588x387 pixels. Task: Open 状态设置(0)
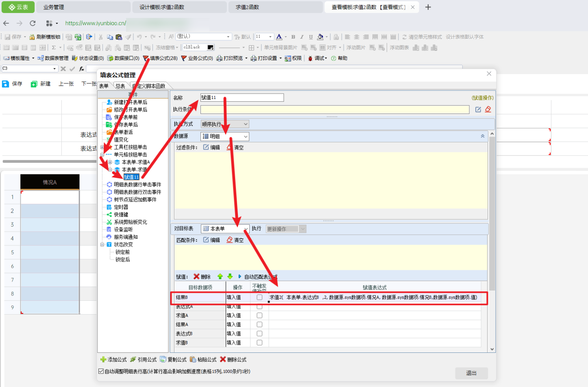click(88, 58)
